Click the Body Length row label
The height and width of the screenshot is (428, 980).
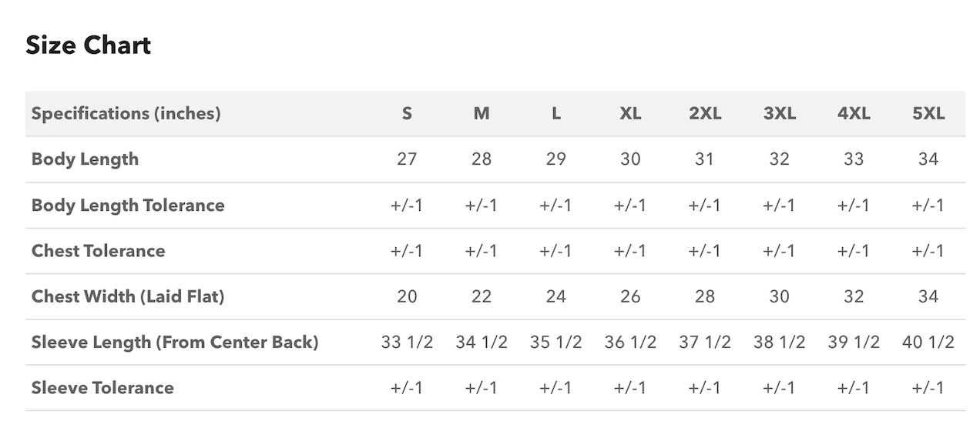tap(85, 159)
